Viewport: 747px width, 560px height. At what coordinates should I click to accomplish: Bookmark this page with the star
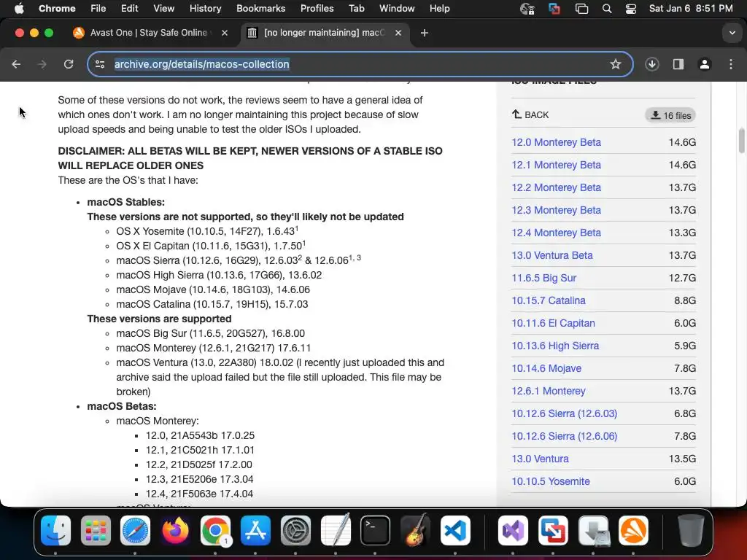pos(616,64)
